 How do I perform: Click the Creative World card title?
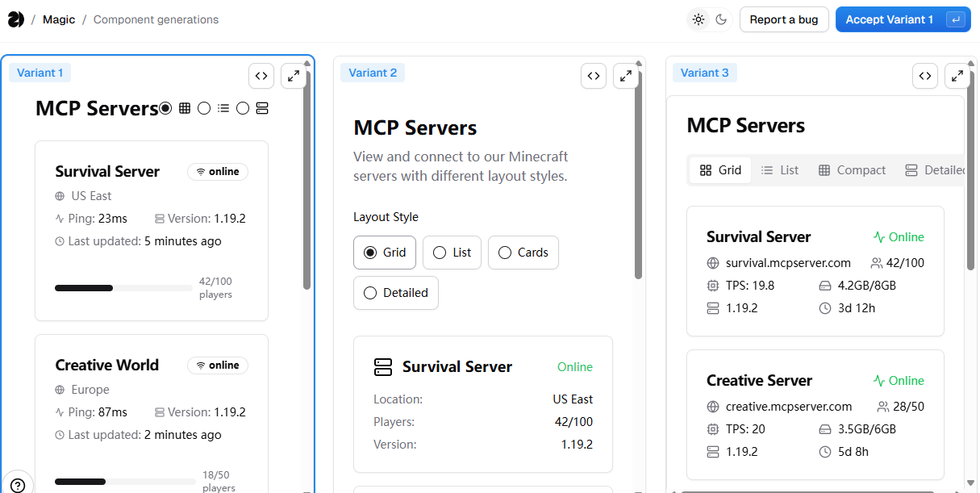click(x=107, y=366)
